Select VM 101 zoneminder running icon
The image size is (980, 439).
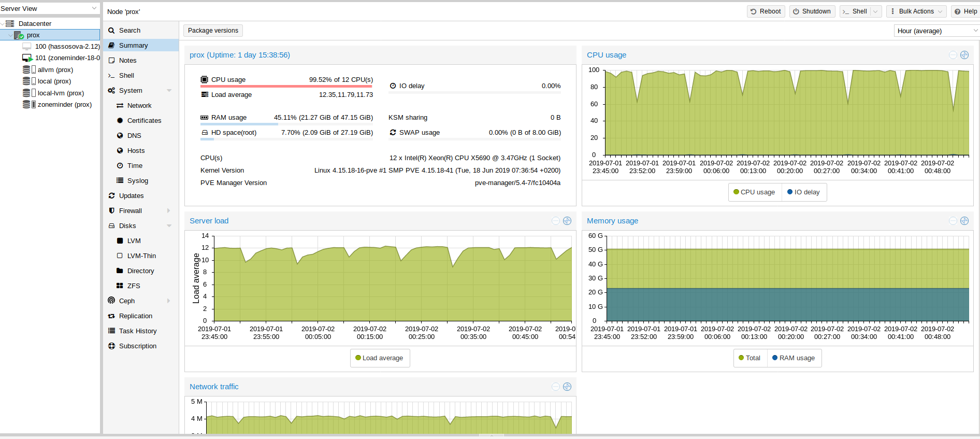(27, 58)
